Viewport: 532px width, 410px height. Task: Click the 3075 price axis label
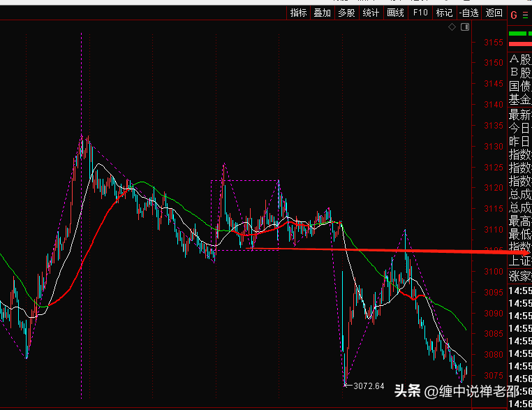pos(494,376)
